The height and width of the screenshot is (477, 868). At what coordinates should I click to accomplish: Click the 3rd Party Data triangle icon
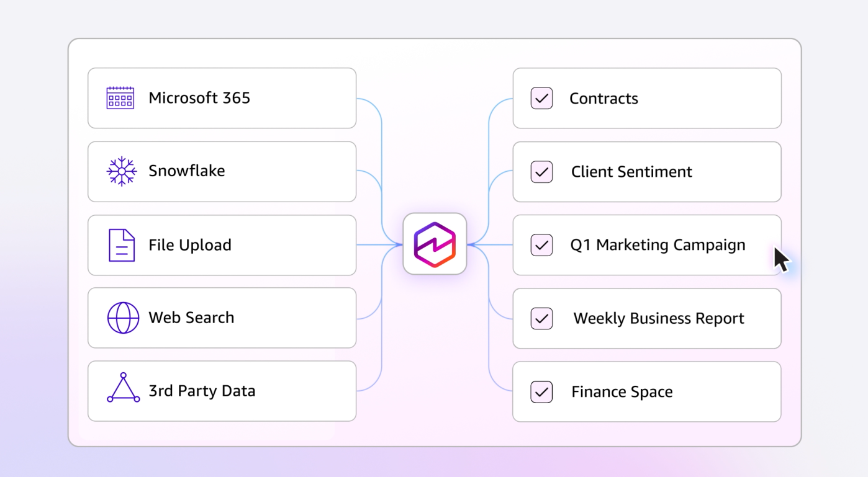[x=123, y=388]
